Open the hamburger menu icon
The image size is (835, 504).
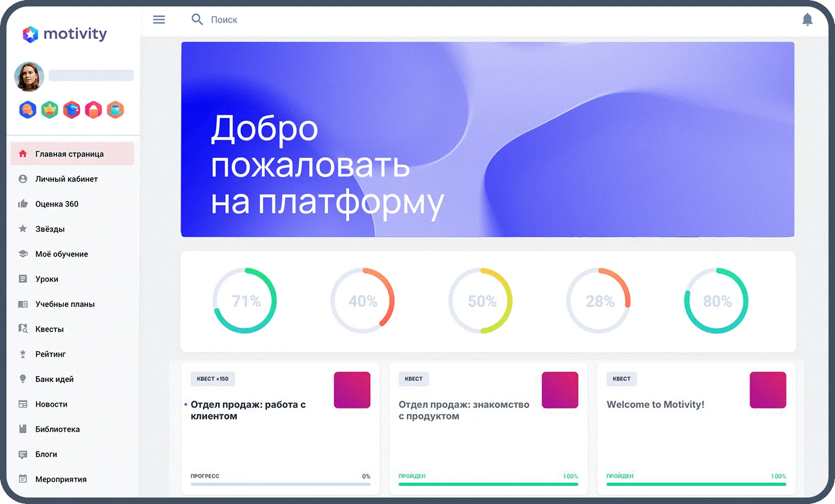pos(159,20)
